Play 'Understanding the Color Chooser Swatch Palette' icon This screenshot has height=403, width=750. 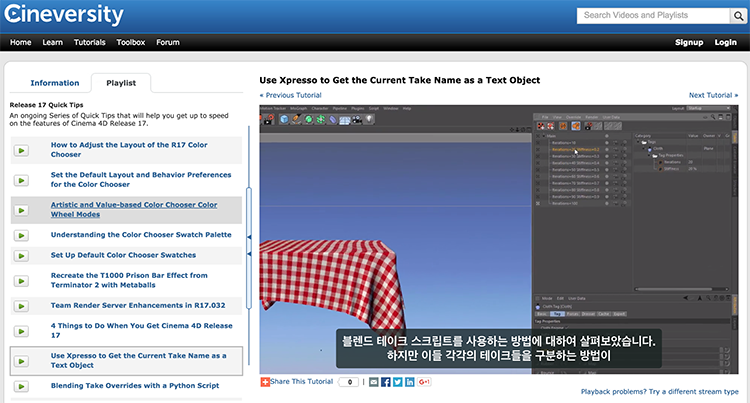(21, 236)
